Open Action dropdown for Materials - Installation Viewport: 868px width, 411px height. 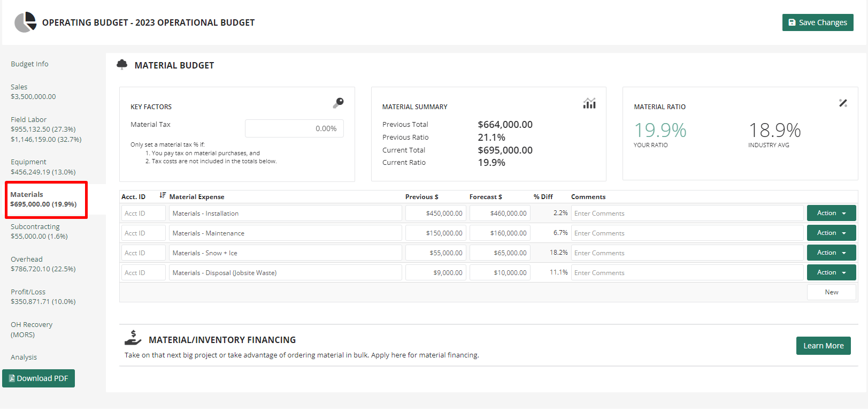[x=831, y=213]
